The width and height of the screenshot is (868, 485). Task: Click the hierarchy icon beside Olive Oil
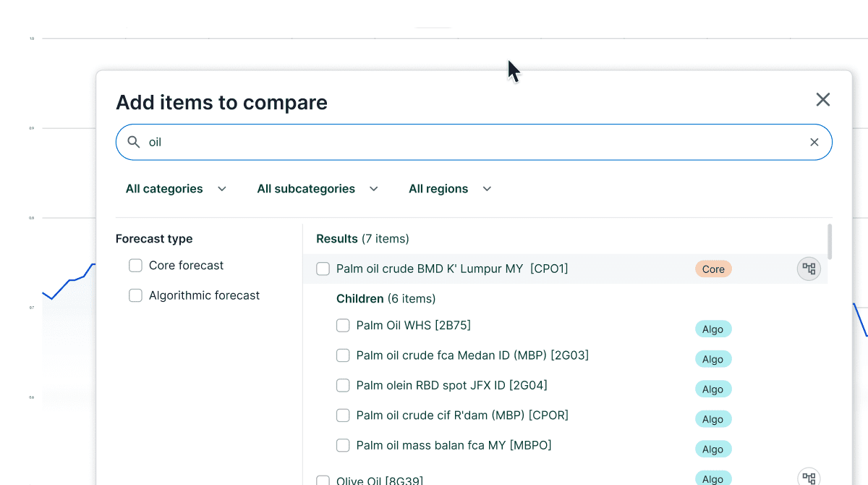coord(809,478)
